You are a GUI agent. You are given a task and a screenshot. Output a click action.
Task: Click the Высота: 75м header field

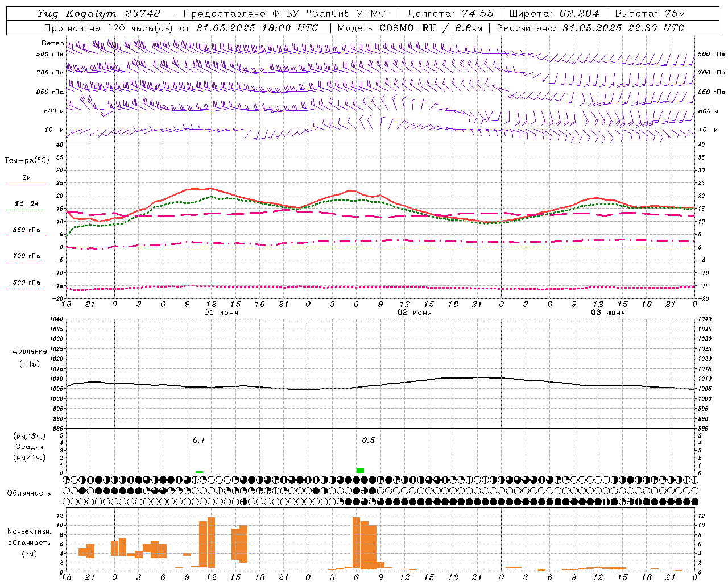650,14
